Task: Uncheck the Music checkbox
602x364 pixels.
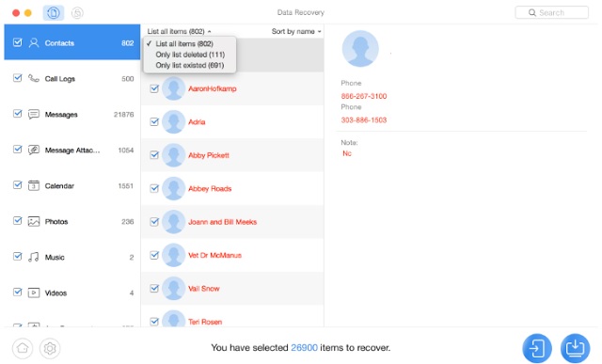Action: 17,256
